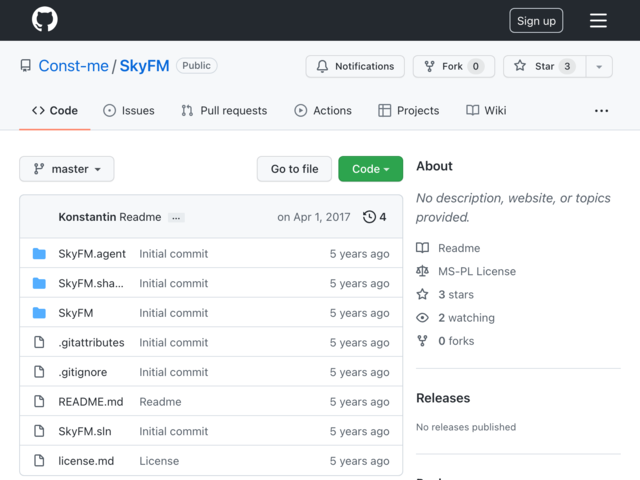Select the Code tab

55,111
